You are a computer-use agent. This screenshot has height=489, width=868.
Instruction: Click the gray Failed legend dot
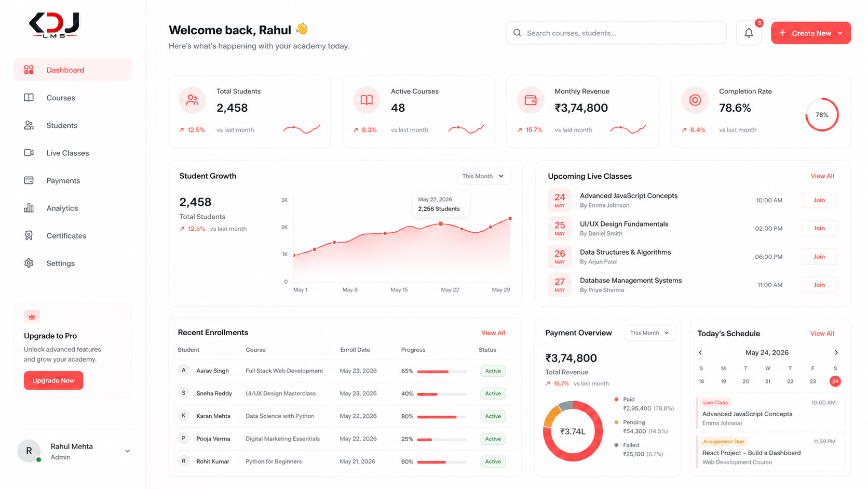click(x=616, y=445)
